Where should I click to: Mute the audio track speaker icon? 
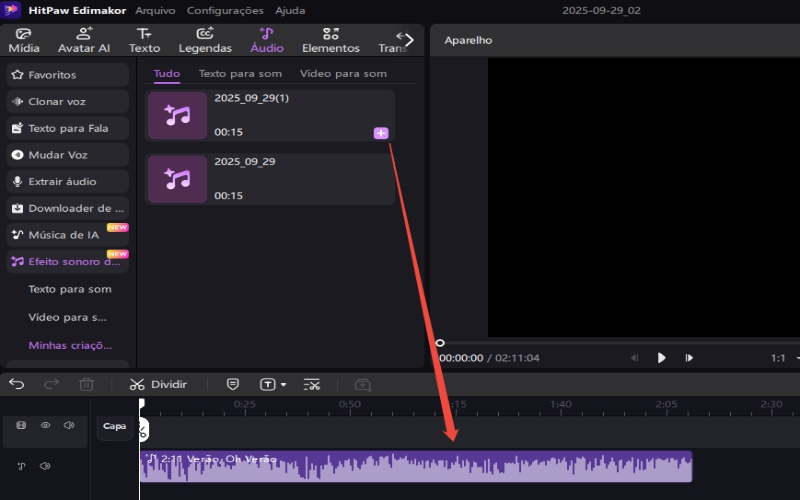coord(45,466)
